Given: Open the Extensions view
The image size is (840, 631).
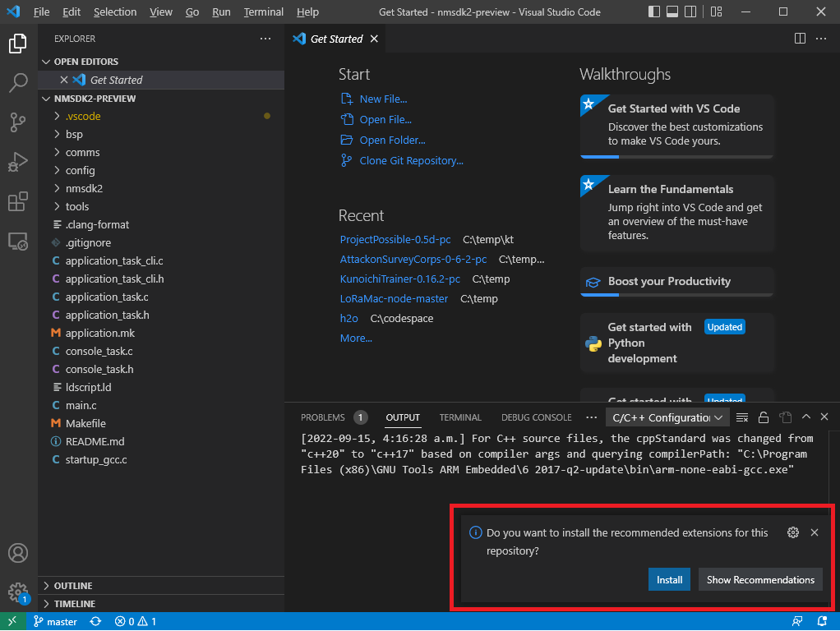Looking at the screenshot, I should [x=18, y=202].
